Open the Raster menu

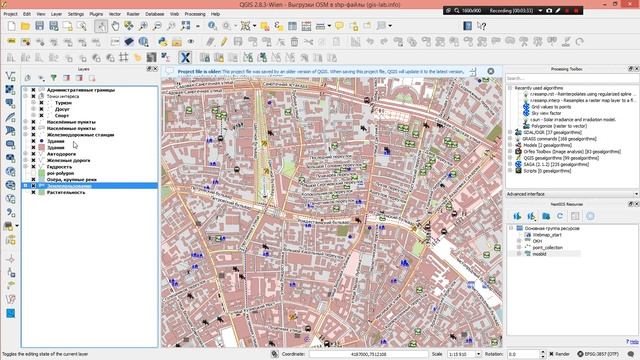point(133,14)
